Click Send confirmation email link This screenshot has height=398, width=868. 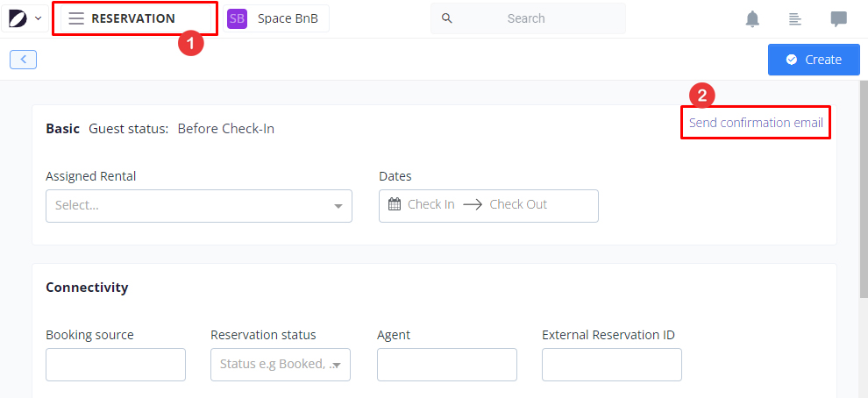[756, 123]
